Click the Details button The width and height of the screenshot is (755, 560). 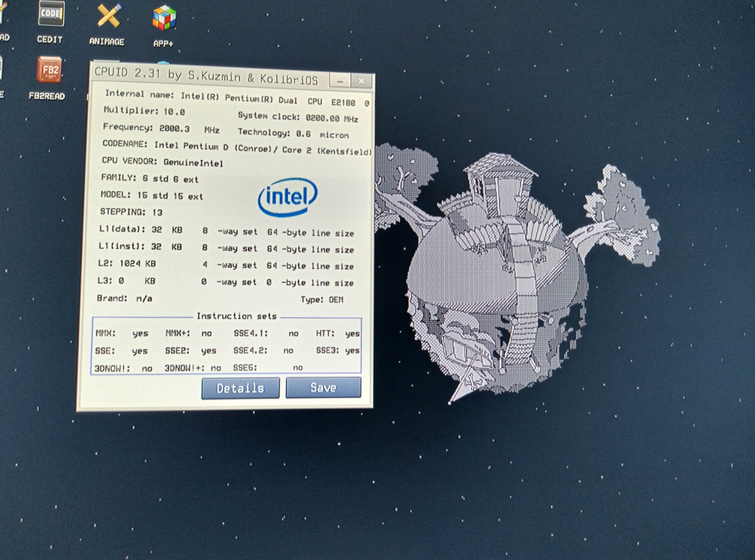[x=240, y=388]
